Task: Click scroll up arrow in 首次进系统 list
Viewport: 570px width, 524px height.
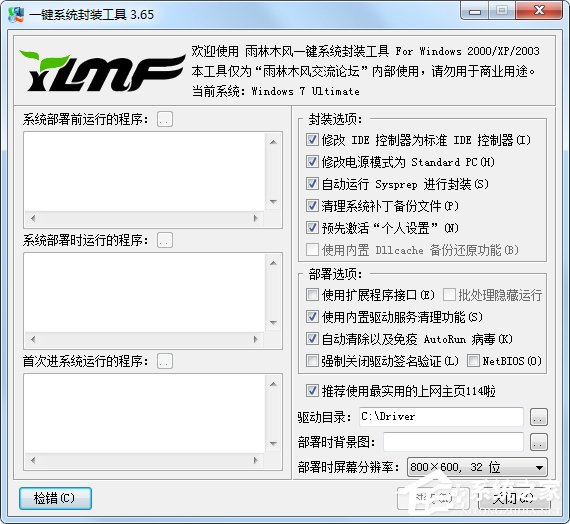Action: [273, 384]
